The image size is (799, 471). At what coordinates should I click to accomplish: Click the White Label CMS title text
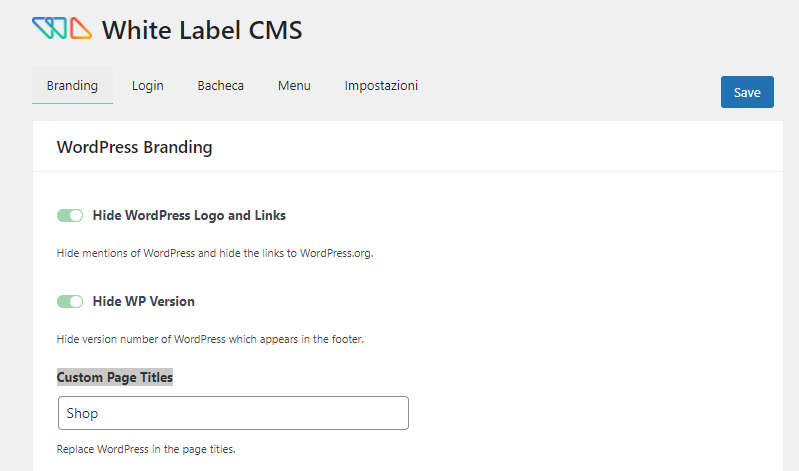pyautogui.click(x=202, y=30)
